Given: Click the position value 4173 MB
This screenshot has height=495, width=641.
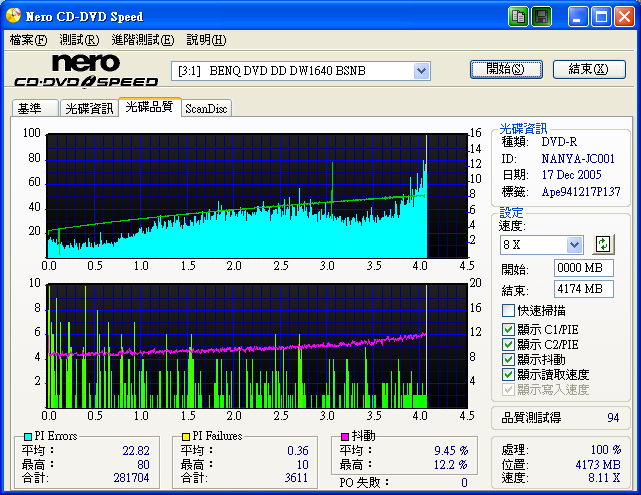Looking at the screenshot, I should click(598, 464).
